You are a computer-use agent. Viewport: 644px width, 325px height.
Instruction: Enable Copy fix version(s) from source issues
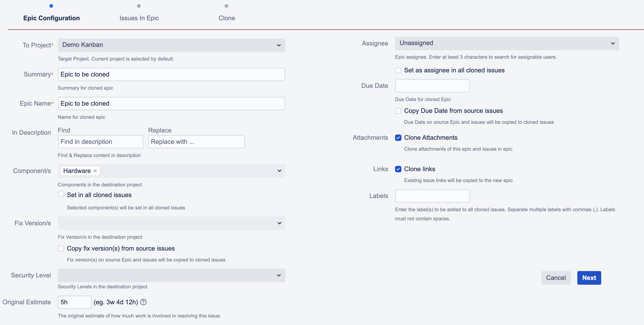coord(61,249)
